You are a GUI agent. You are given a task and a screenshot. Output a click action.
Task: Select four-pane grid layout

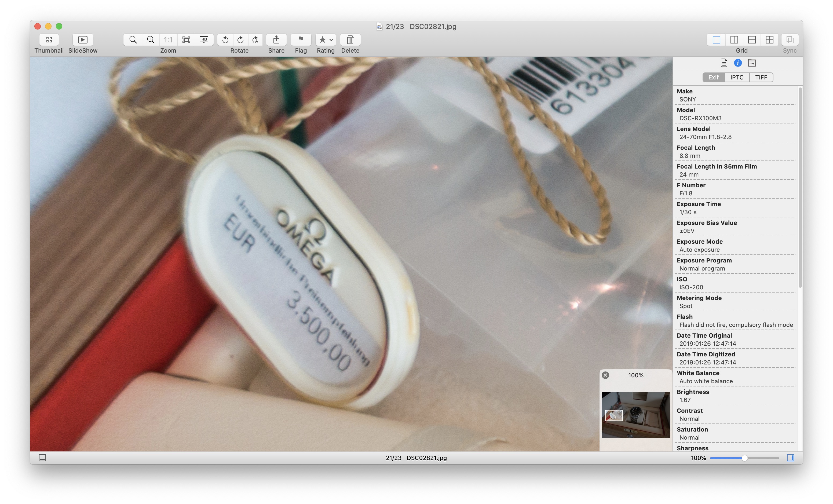769,40
